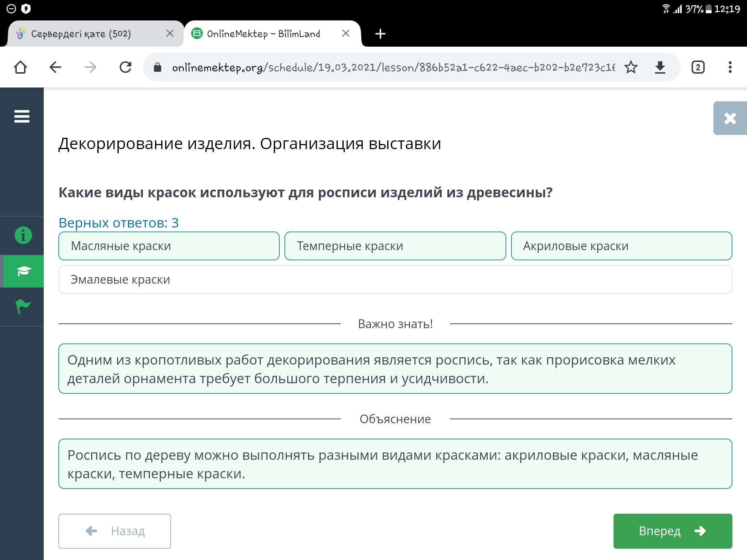The image size is (747, 560).
Task: Click the green flag sidebar icon
Action: 23,306
